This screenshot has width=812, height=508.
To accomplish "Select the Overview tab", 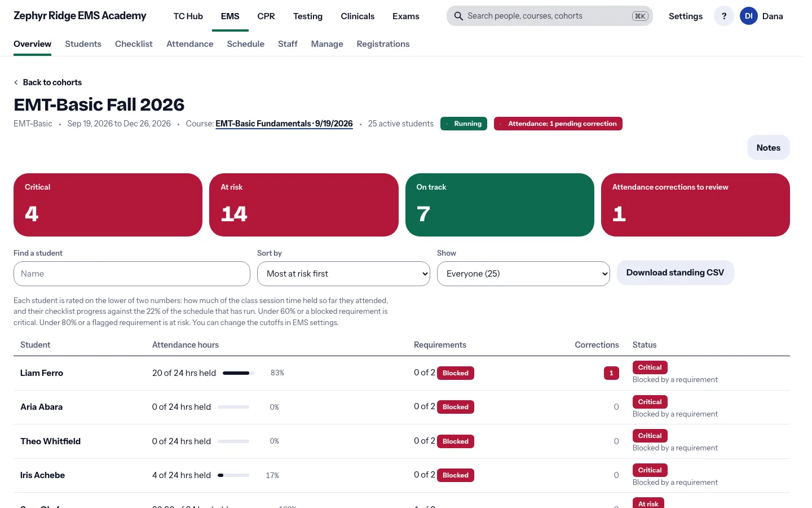I will tap(32, 44).
